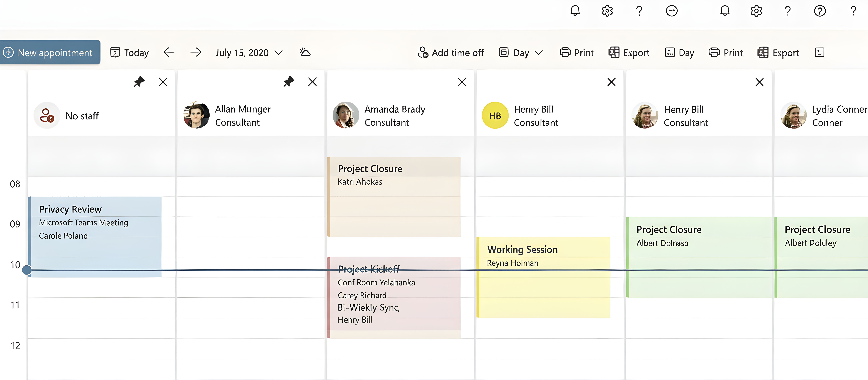This screenshot has height=380, width=868.
Task: Click the first Export to Excel button
Action: [629, 53]
